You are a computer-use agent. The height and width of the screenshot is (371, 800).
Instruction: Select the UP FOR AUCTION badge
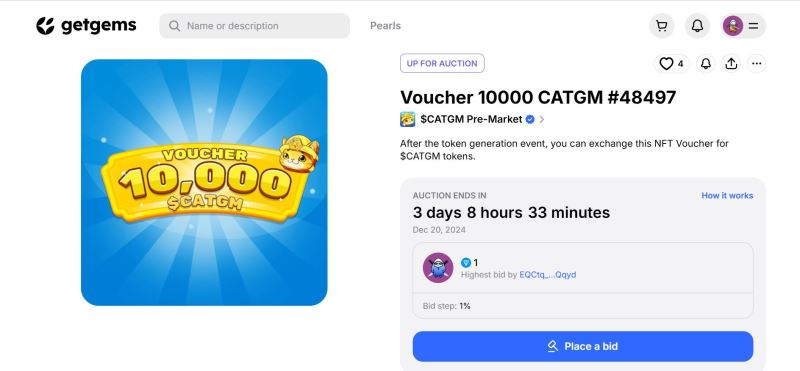pos(442,63)
